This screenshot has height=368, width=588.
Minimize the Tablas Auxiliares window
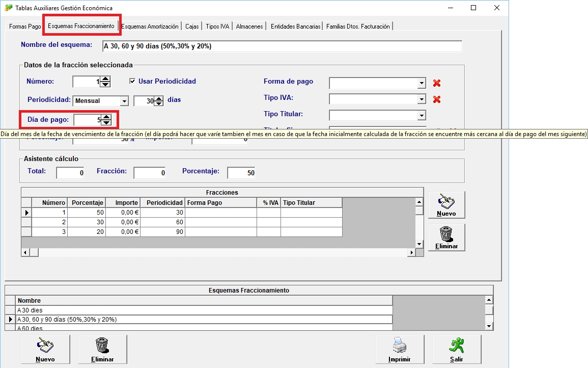[x=451, y=8]
